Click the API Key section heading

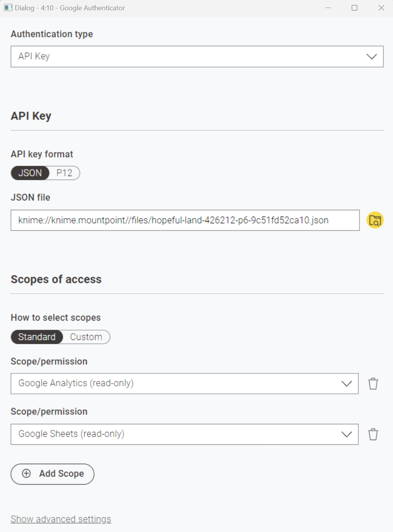click(31, 116)
